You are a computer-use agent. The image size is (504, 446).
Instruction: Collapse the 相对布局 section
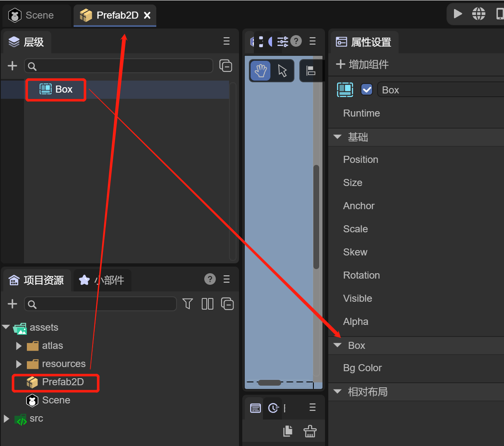click(338, 391)
